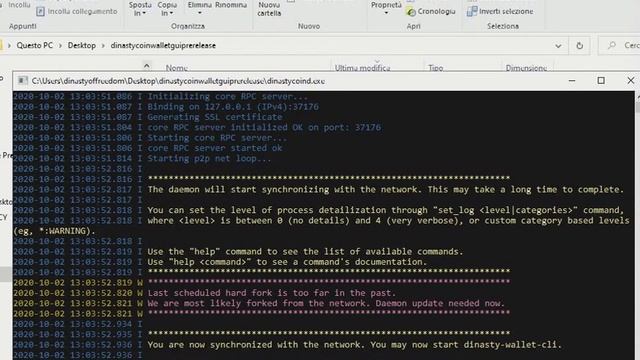Screen dimensions: 640x360
Task: Maximize the dinastycoind console window
Action: pyautogui.click(x=601, y=81)
